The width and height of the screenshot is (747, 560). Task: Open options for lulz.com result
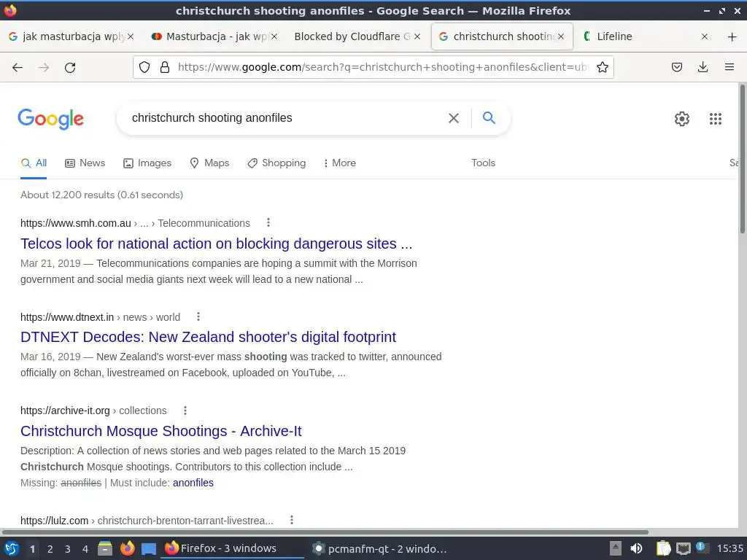click(x=292, y=520)
